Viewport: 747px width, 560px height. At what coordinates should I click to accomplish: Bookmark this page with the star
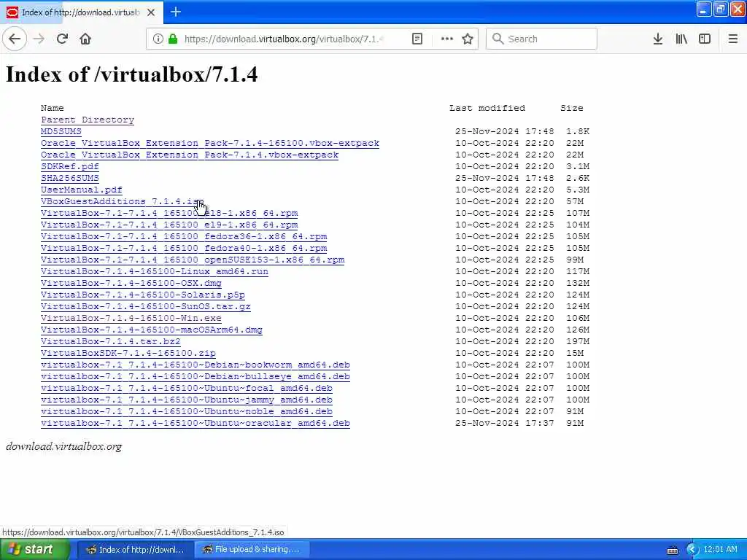[468, 39]
